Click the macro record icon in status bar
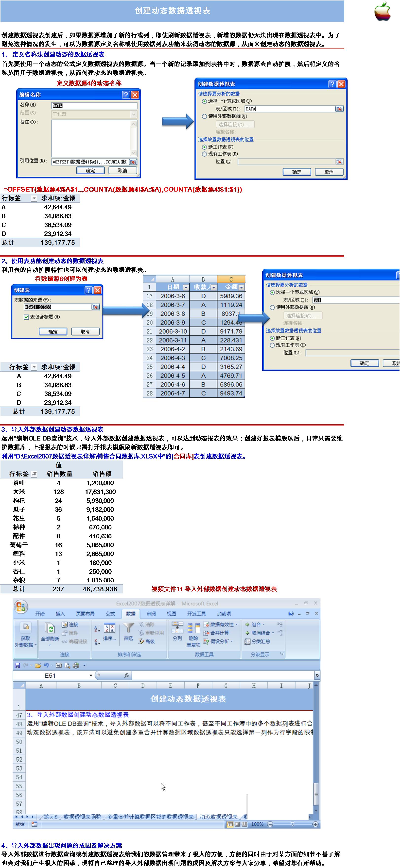Viewport: 400px width, 868px height. [35, 824]
